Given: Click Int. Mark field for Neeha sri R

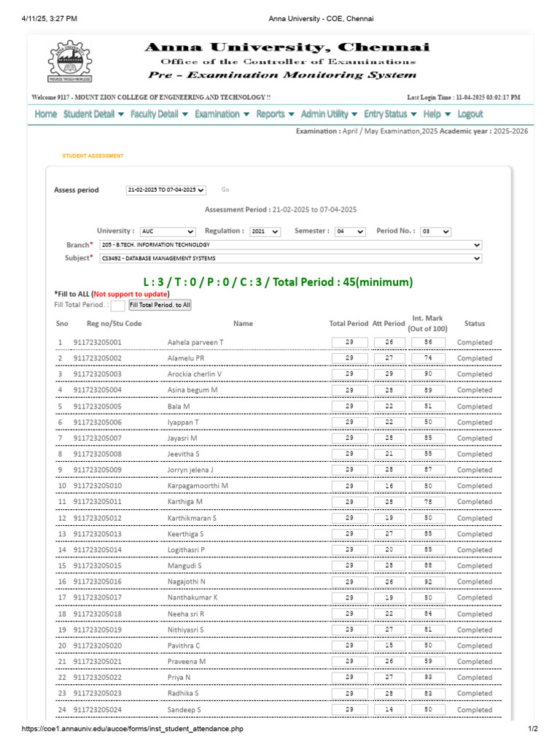Looking at the screenshot, I should pyautogui.click(x=428, y=614).
